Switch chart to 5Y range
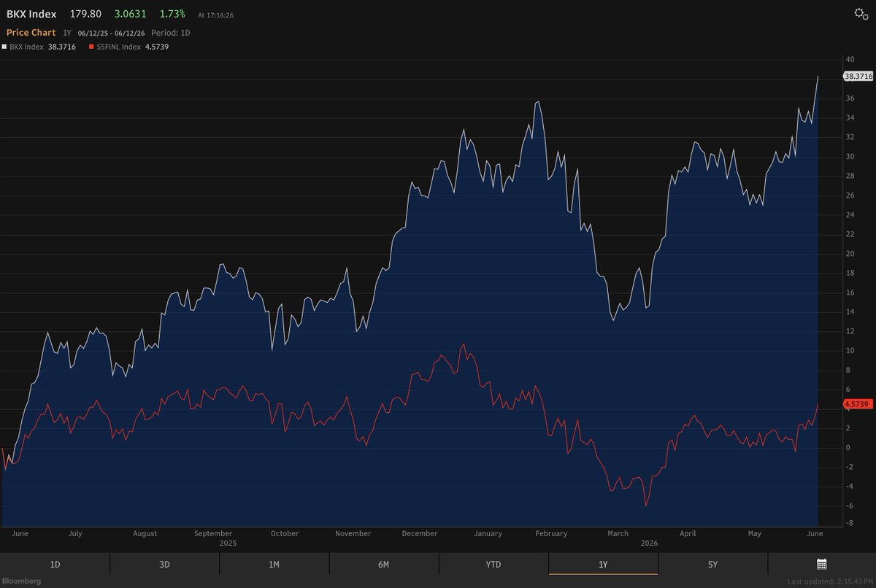This screenshot has width=876, height=588. coord(712,564)
